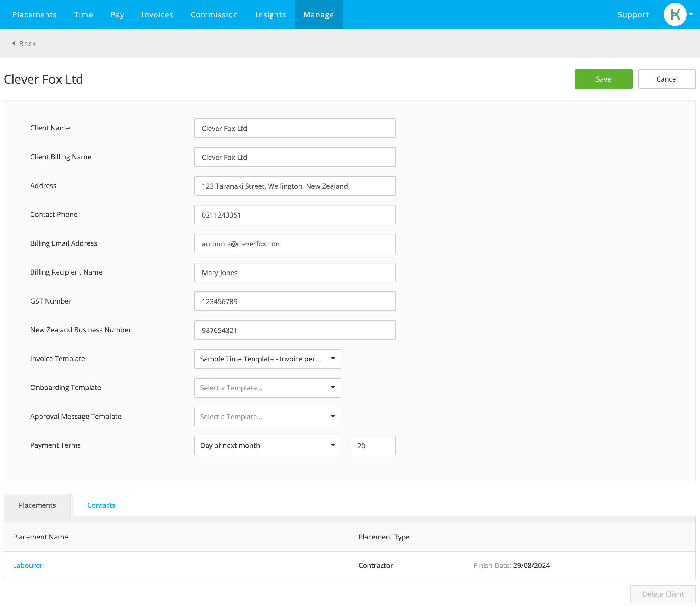Screen dimensions: 700x607
Task: Open the Insights menu
Action: tap(271, 14)
